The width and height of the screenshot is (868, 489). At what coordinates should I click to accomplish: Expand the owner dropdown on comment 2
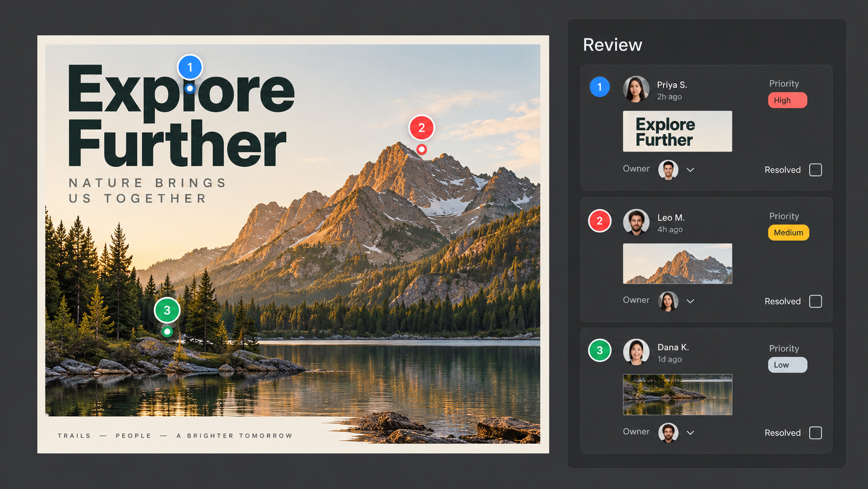point(690,301)
